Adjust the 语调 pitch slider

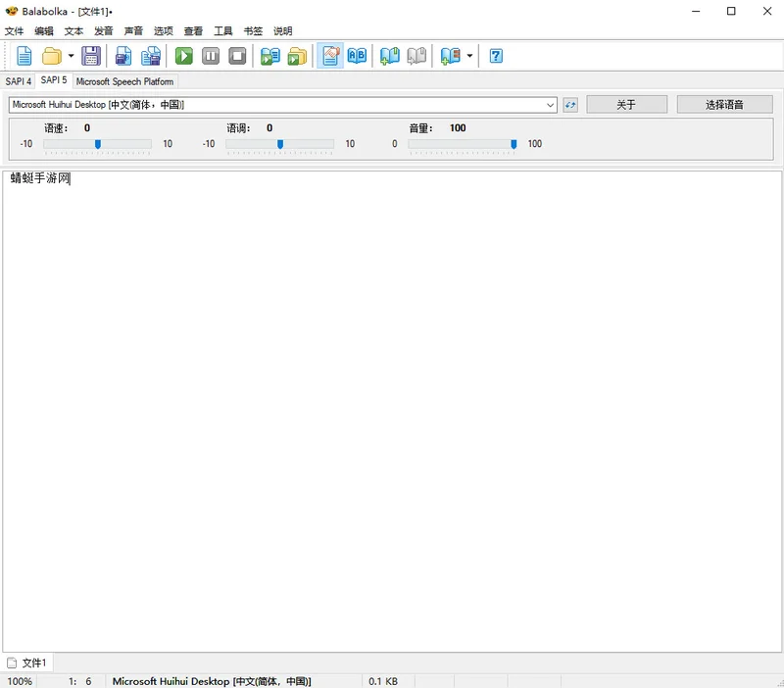[x=280, y=144]
